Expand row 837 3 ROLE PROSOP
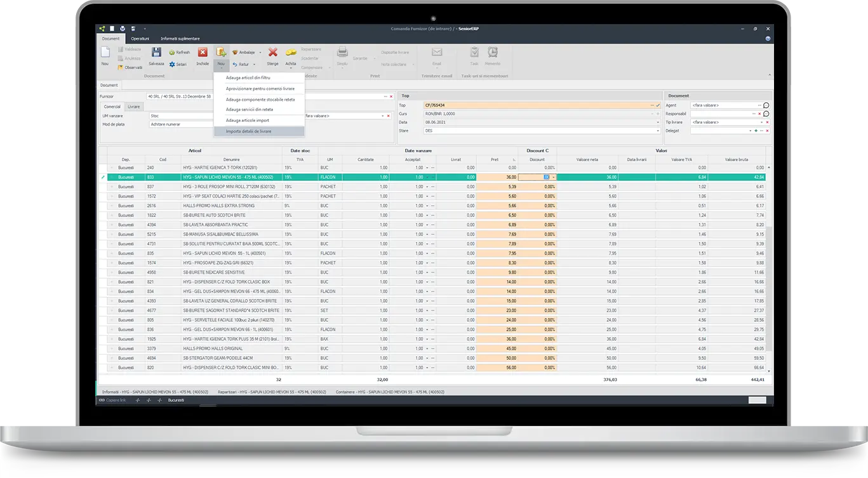The height and width of the screenshot is (478, 868). (112, 187)
